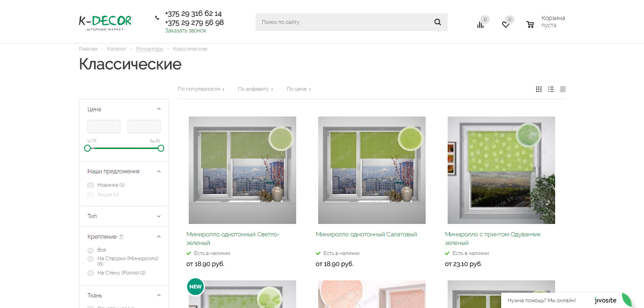644x308 pixels.
Task: Click the phone handset icon
Action: click(157, 18)
